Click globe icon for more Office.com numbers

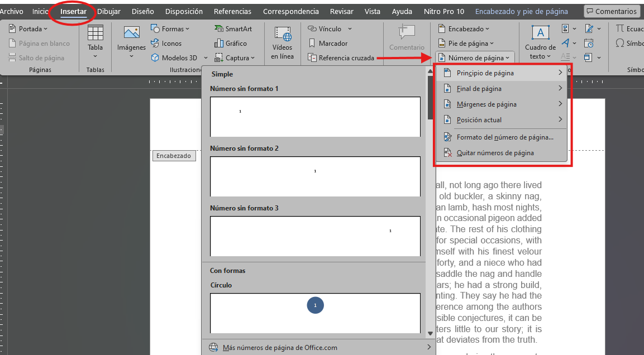[x=213, y=347]
